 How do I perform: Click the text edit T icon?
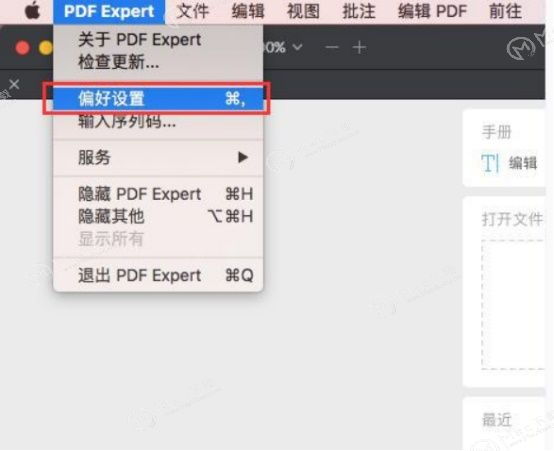490,163
